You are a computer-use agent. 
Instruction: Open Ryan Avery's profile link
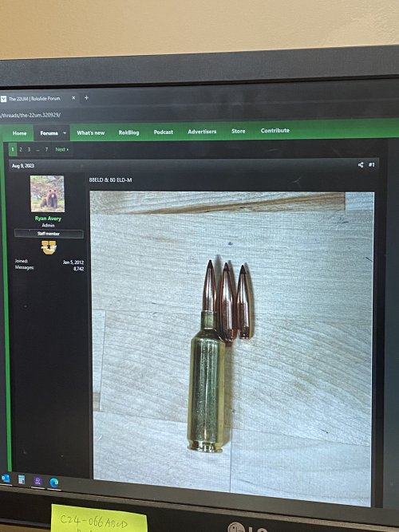tap(48, 219)
